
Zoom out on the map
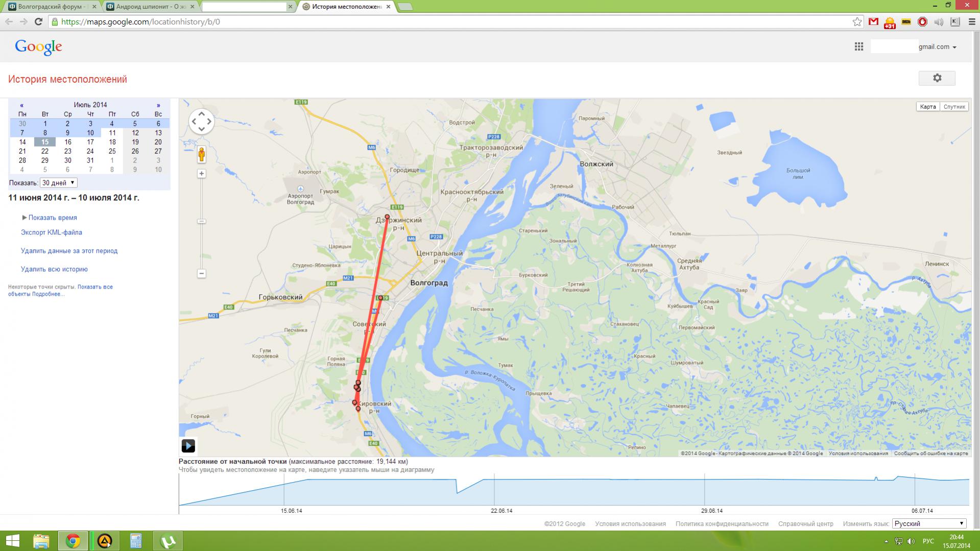pyautogui.click(x=202, y=273)
